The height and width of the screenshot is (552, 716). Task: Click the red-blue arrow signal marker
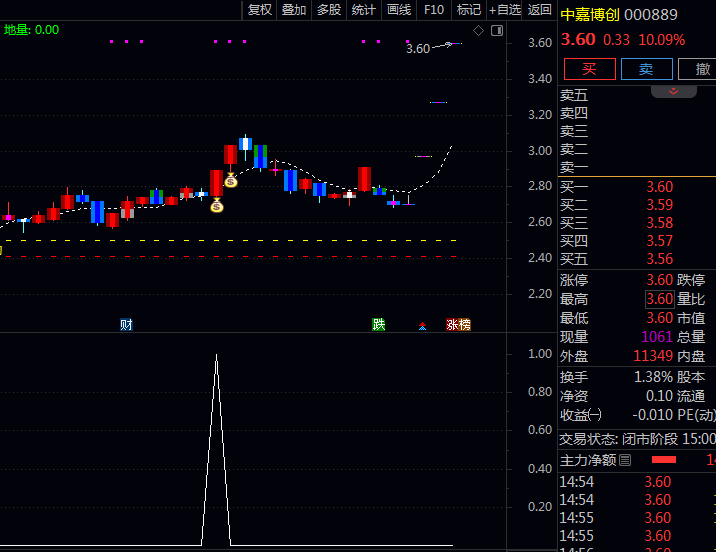pos(422,326)
